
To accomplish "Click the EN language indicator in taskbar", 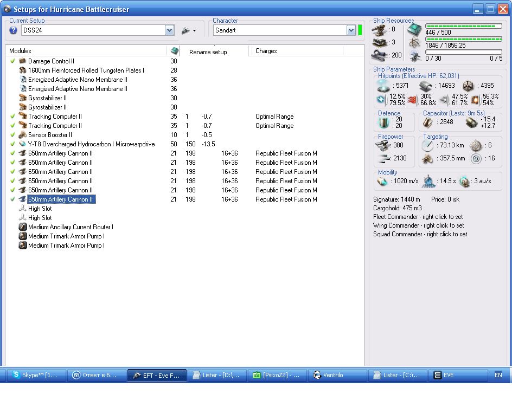I will 498,376.
